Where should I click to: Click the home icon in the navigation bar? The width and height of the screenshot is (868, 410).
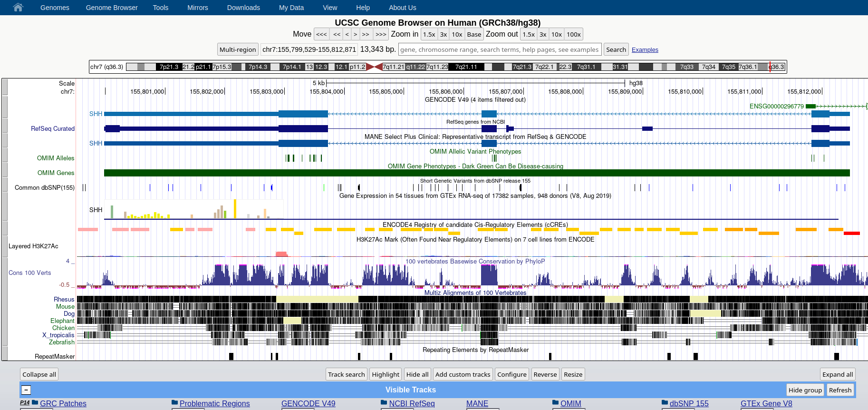(x=18, y=8)
